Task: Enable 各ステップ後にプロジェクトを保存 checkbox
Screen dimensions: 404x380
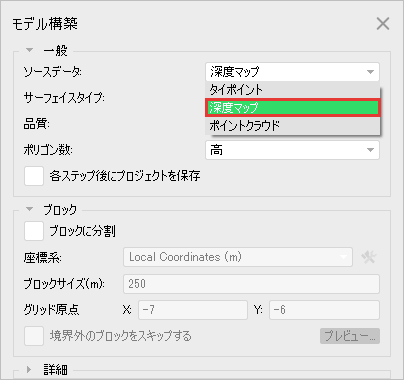Action: [x=34, y=176]
